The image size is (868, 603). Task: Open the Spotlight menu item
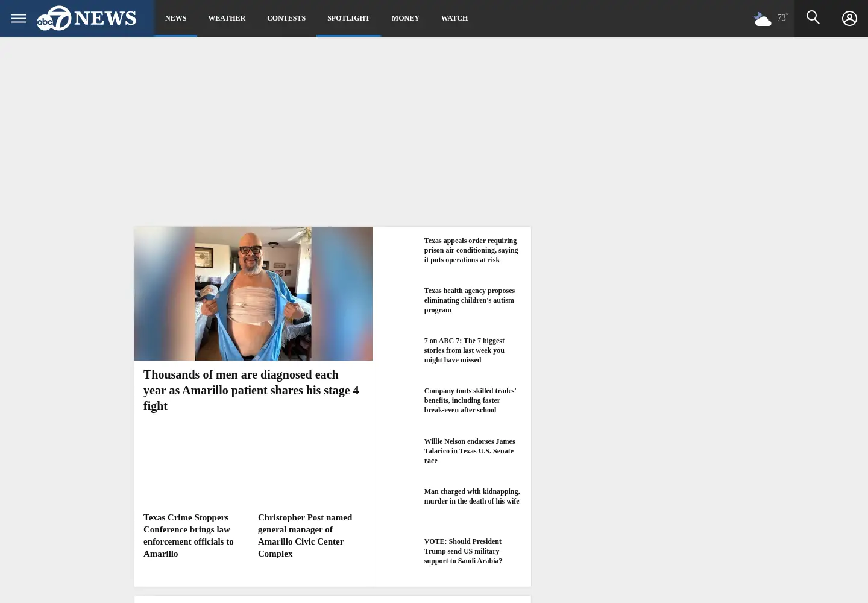348,18
